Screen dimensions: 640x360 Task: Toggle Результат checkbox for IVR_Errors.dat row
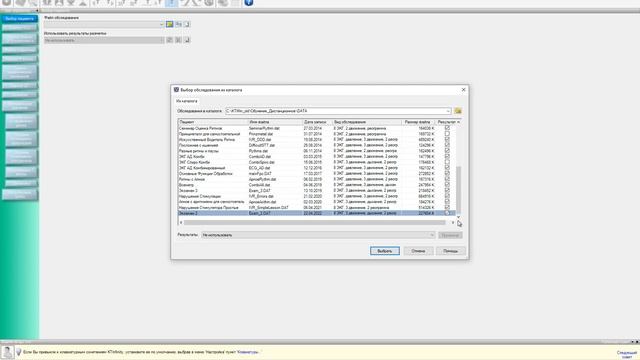(x=447, y=196)
